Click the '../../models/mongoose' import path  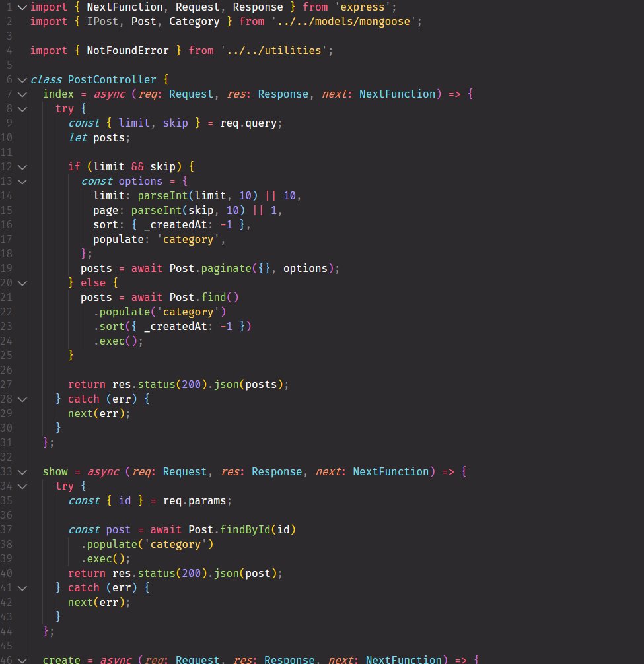(x=343, y=22)
